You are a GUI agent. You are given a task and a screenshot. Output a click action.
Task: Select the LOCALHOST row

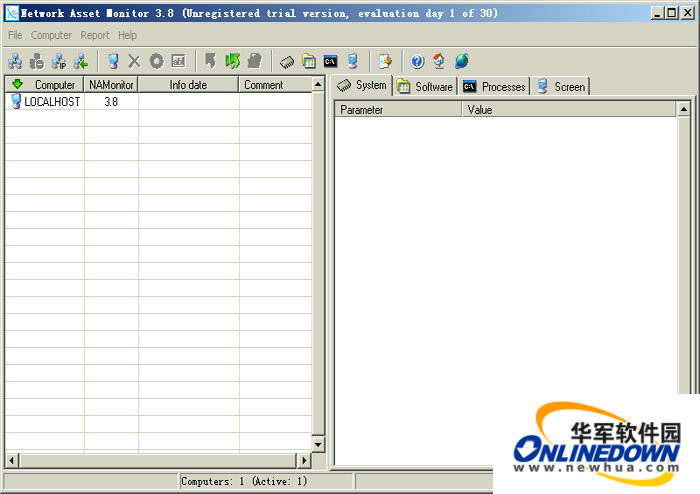(x=158, y=101)
